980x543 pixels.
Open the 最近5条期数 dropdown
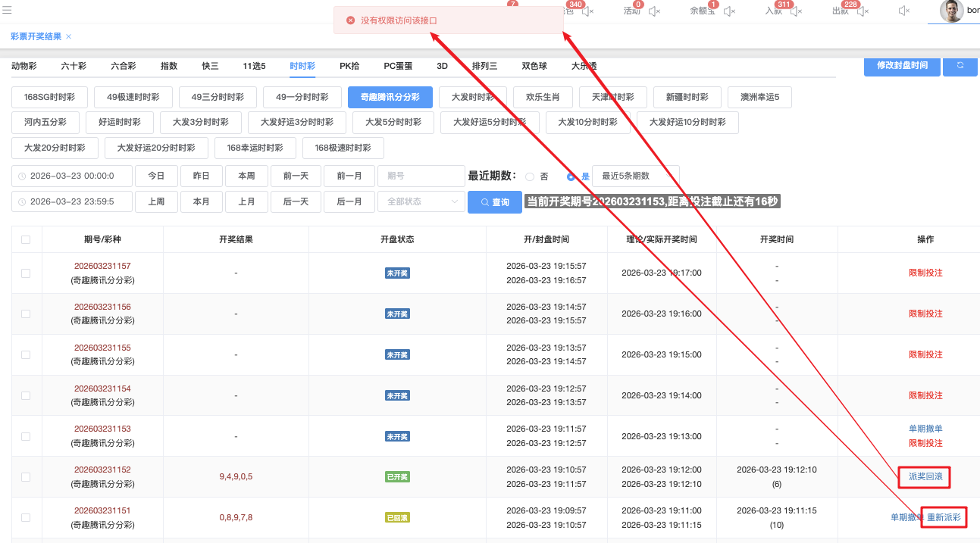click(635, 176)
